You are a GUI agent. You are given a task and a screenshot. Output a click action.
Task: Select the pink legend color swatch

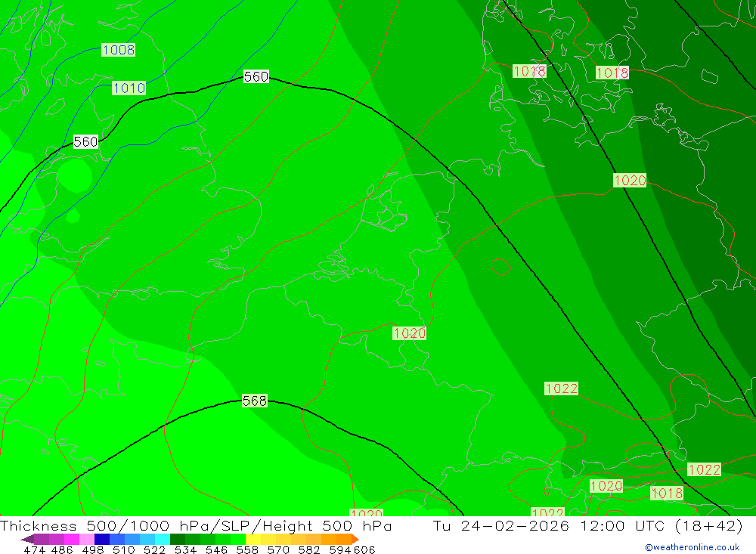click(87, 539)
